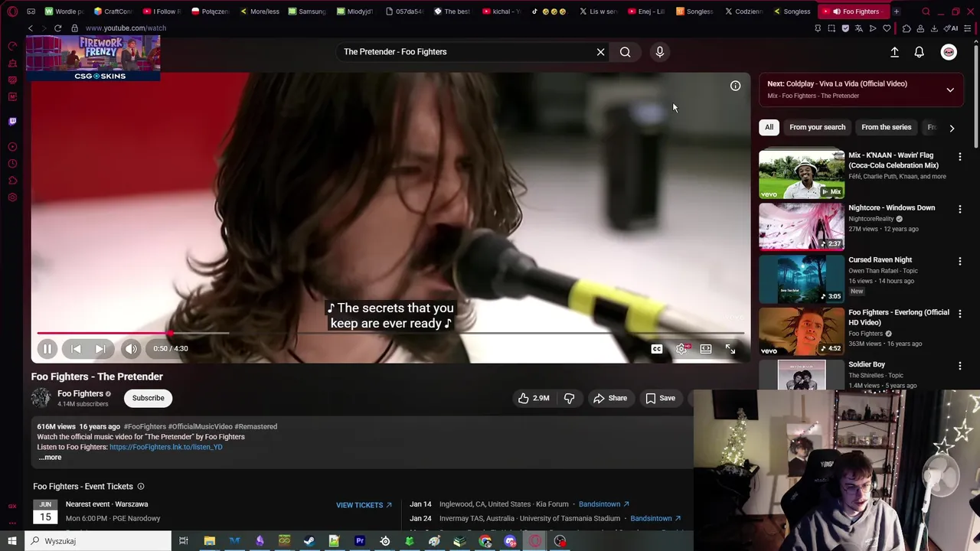Like the video
The width and height of the screenshot is (980, 551).
point(534,398)
